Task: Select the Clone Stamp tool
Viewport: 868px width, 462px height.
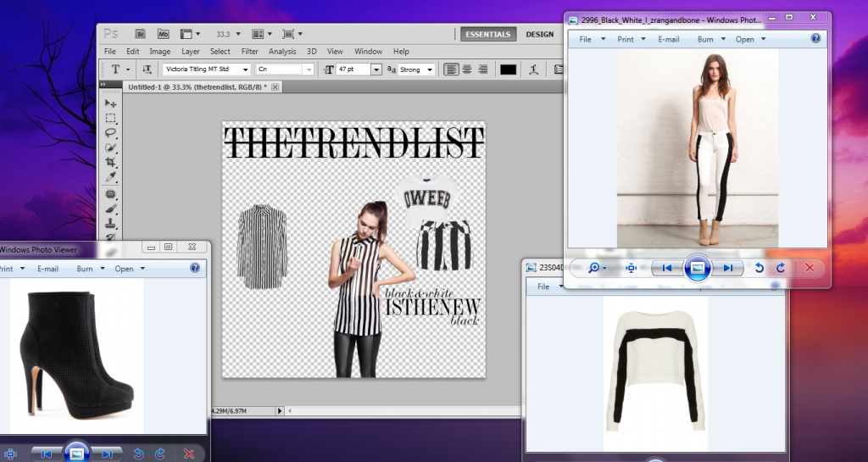Action: [x=111, y=224]
